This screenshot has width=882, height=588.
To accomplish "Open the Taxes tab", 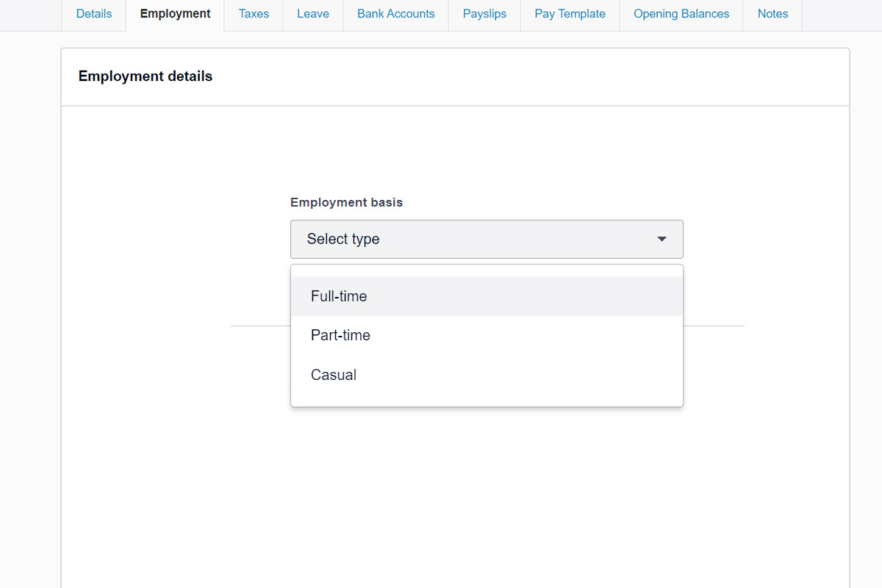I will click(253, 13).
